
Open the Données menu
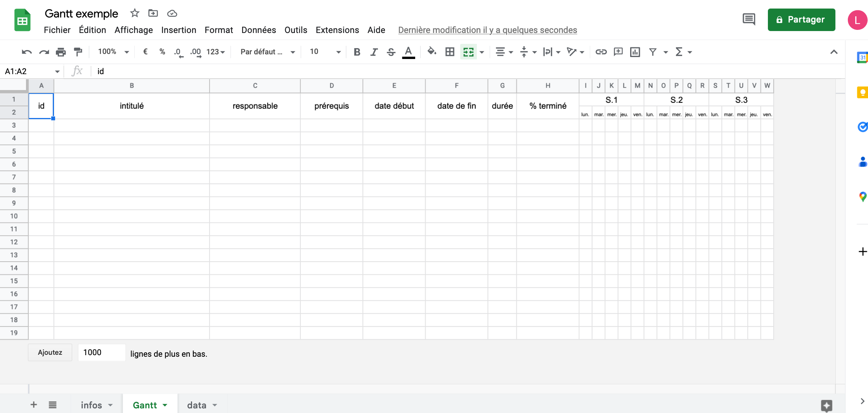[x=258, y=30]
